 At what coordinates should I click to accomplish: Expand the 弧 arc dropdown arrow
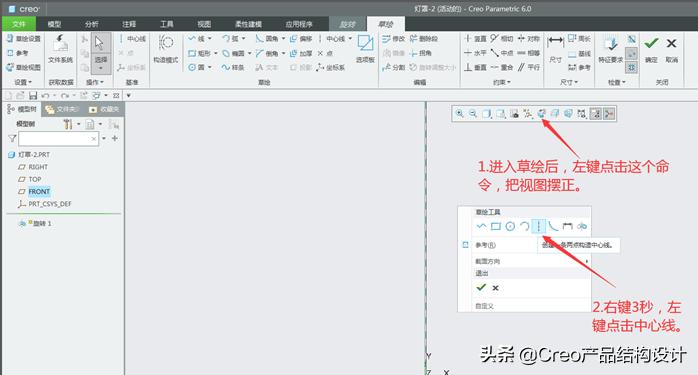[243, 39]
